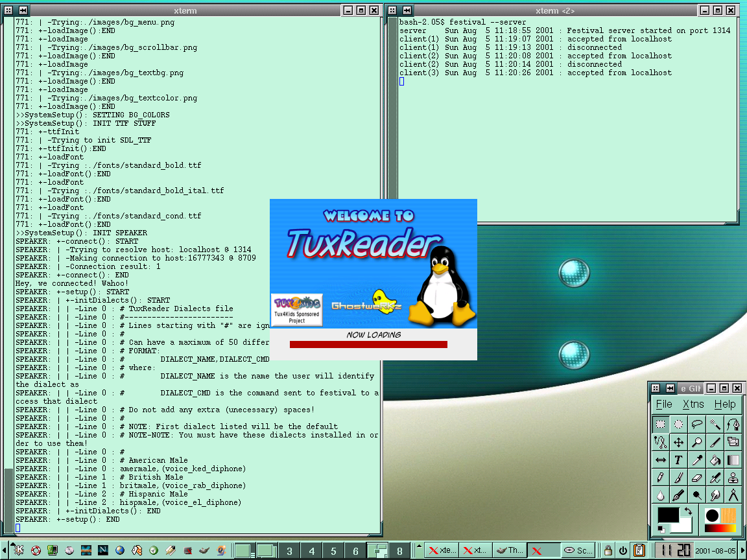Open window menu of left xterm

tap(8, 10)
